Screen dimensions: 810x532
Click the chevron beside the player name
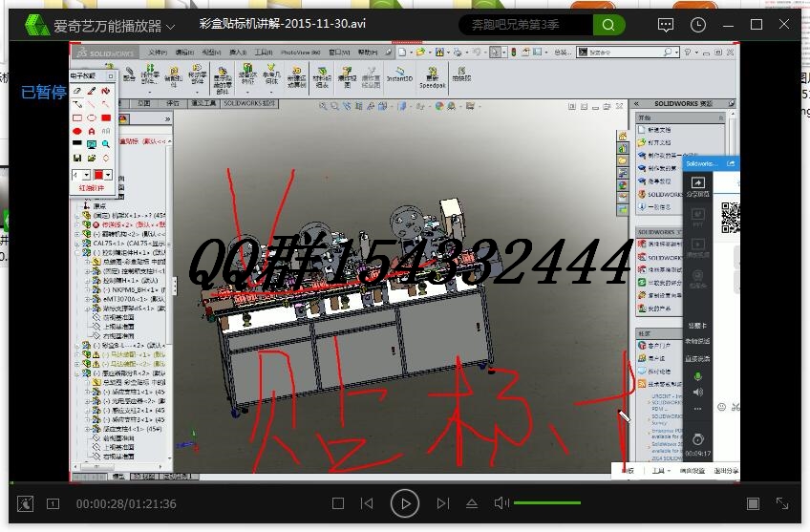click(x=170, y=27)
